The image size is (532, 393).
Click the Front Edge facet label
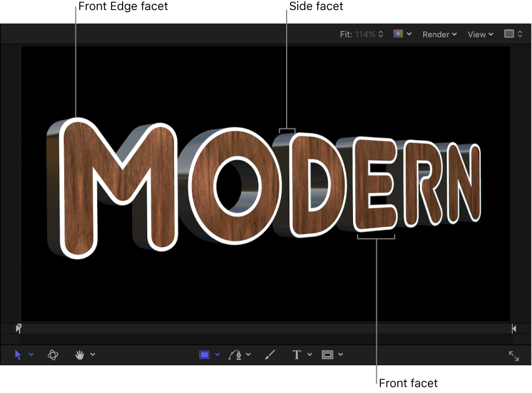123,7
